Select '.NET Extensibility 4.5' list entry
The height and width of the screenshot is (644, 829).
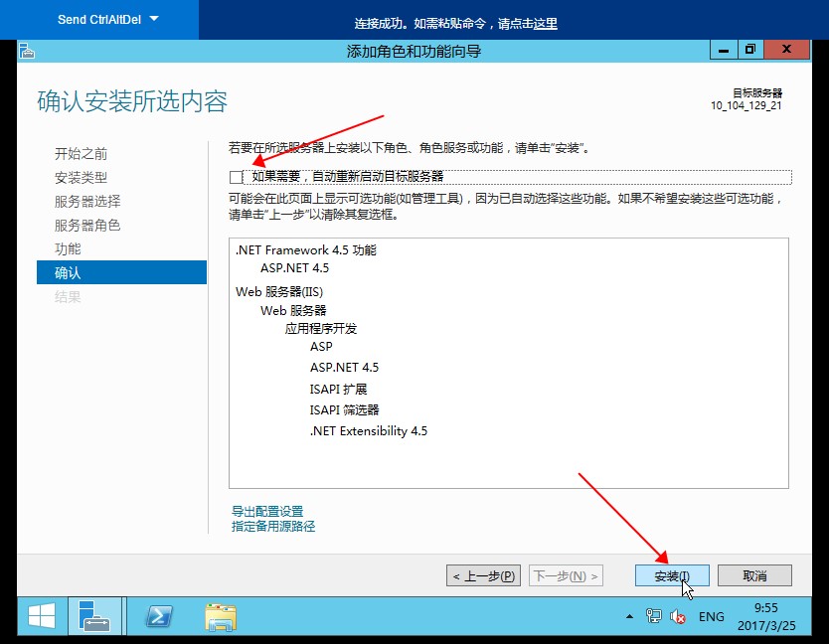pos(369,431)
